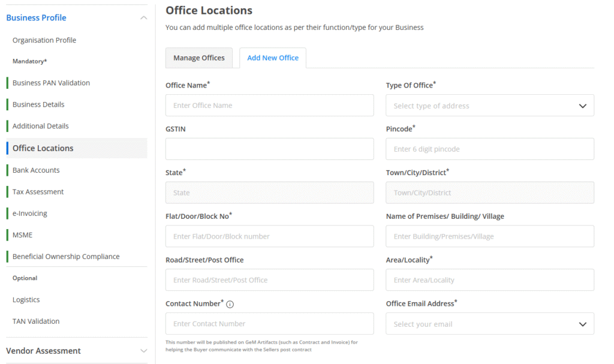Go to Business PAN Validation

pyautogui.click(x=51, y=83)
